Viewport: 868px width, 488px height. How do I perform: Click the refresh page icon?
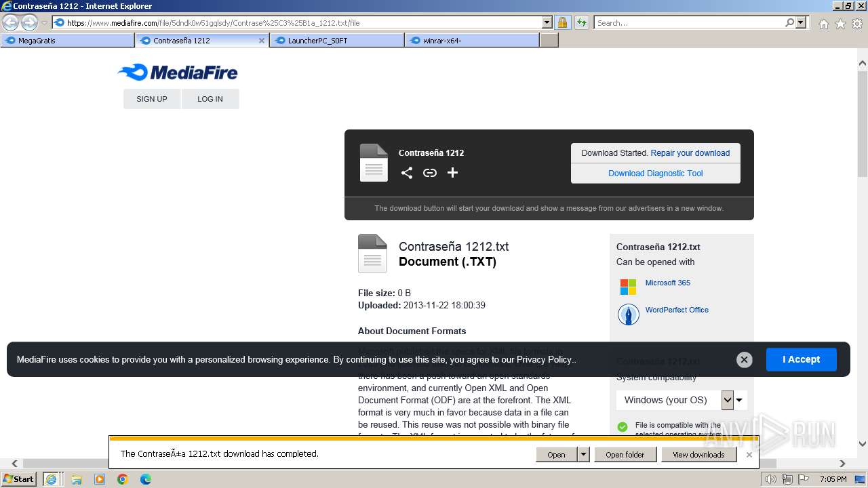tap(582, 22)
